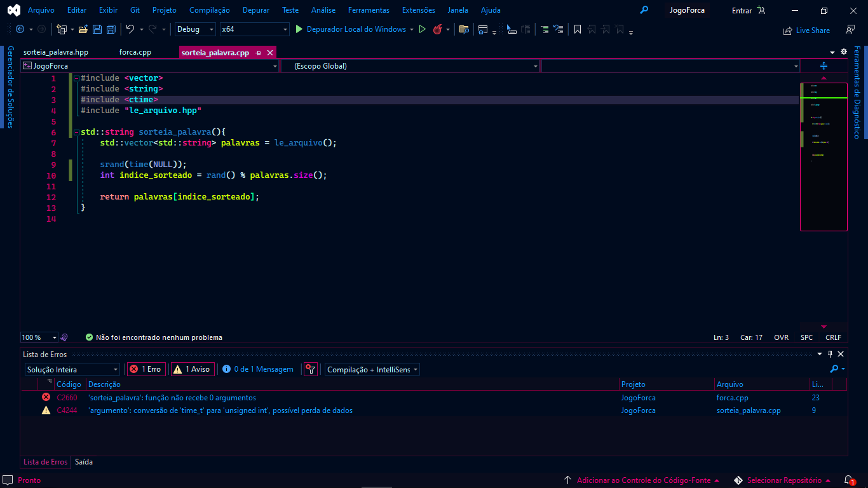The image size is (868, 488).
Task: Click start without debugging outline play icon
Action: tap(423, 29)
